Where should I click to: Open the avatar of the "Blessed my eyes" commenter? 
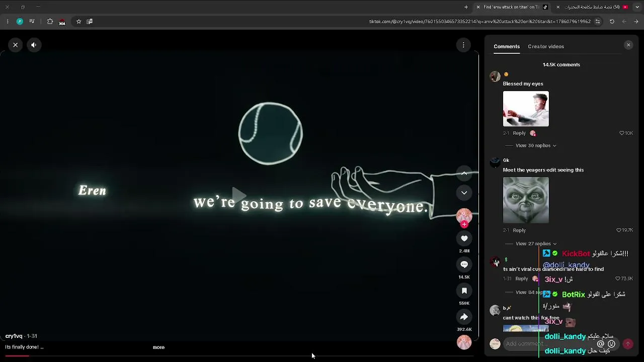point(495,76)
